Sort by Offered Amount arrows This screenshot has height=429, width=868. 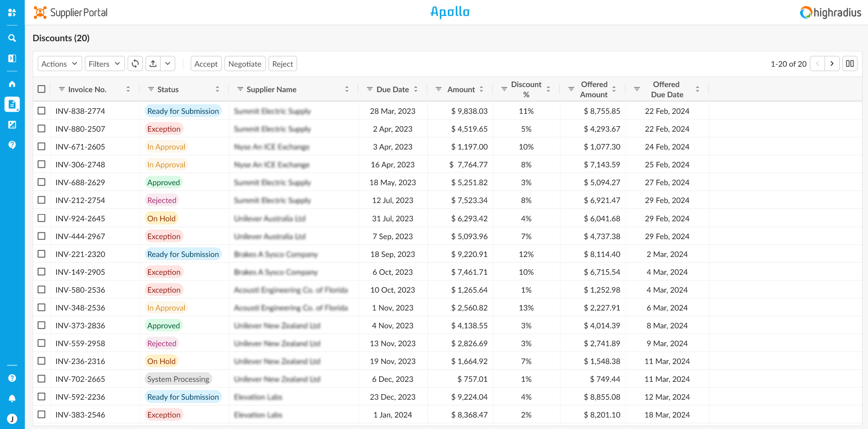(x=614, y=89)
